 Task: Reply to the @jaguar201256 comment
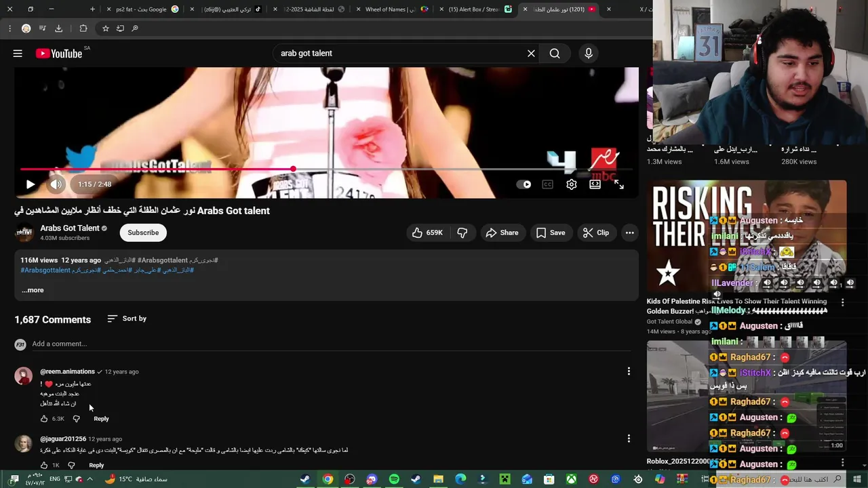[x=96, y=466]
